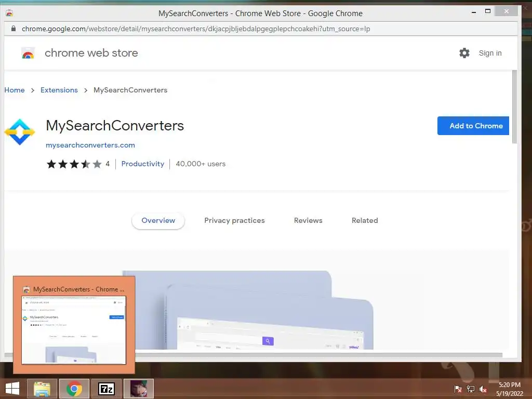Click the chrome web store header text

pos(91,53)
